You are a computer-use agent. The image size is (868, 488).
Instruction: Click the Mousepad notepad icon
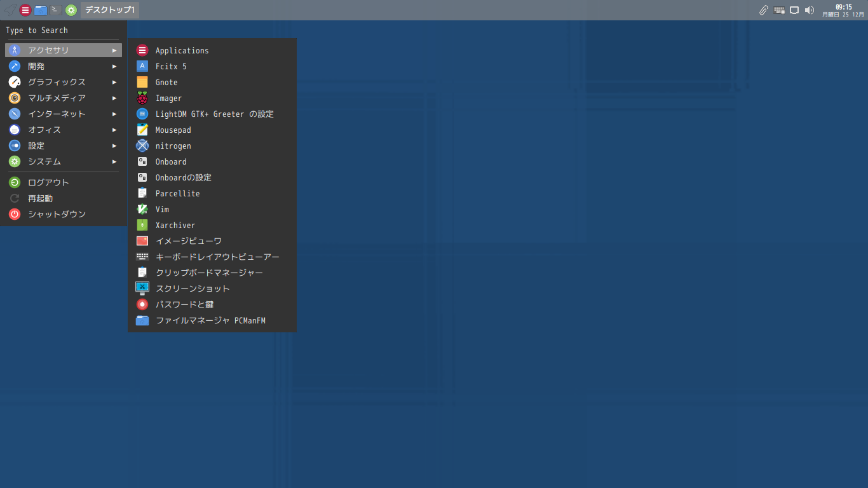coord(142,130)
